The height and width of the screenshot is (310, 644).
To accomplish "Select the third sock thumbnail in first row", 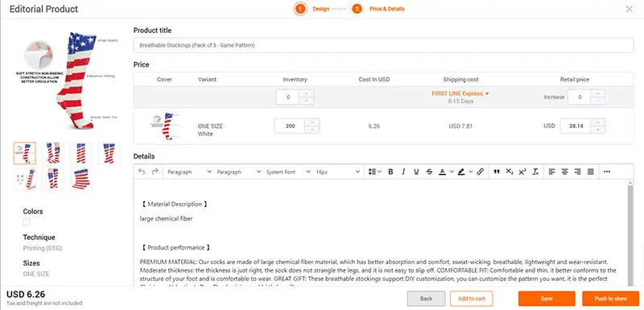I will pos(81,153).
